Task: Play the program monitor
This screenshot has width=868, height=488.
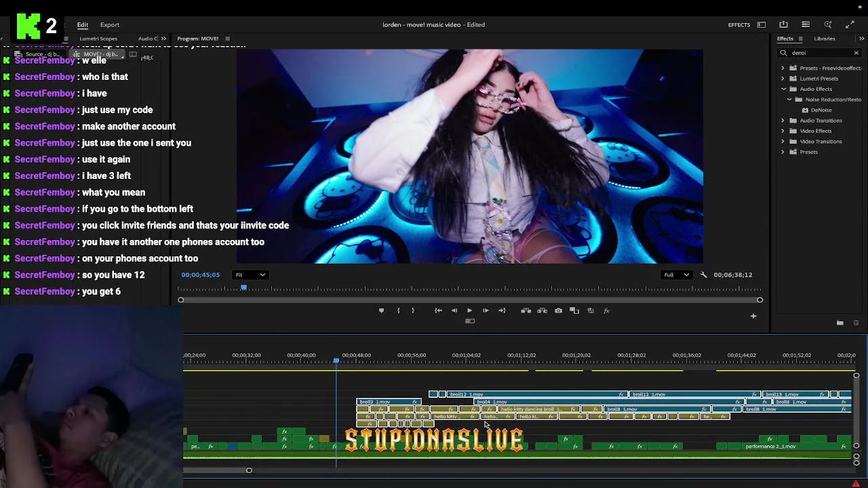Action: click(469, 310)
